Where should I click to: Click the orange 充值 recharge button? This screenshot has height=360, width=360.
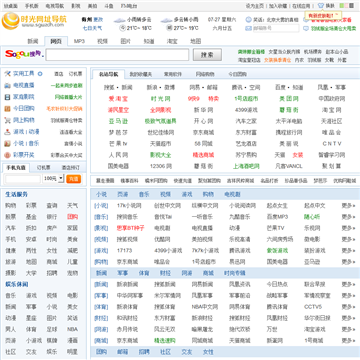point(74,179)
